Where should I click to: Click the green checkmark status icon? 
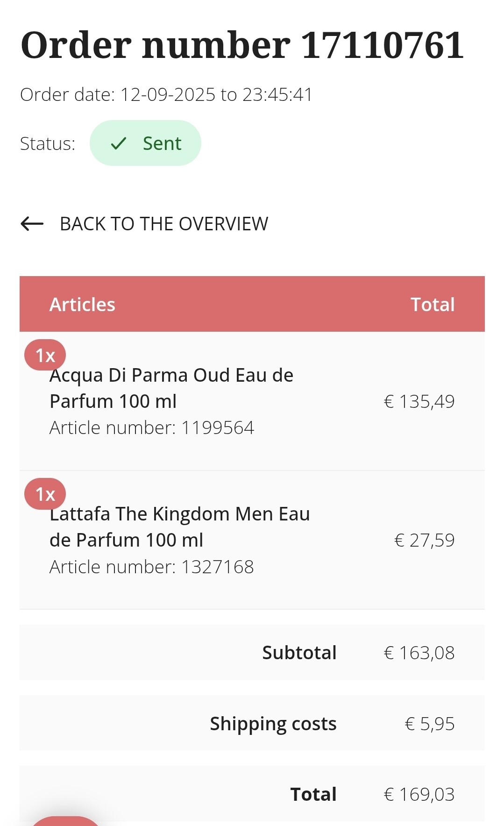pyautogui.click(x=119, y=143)
